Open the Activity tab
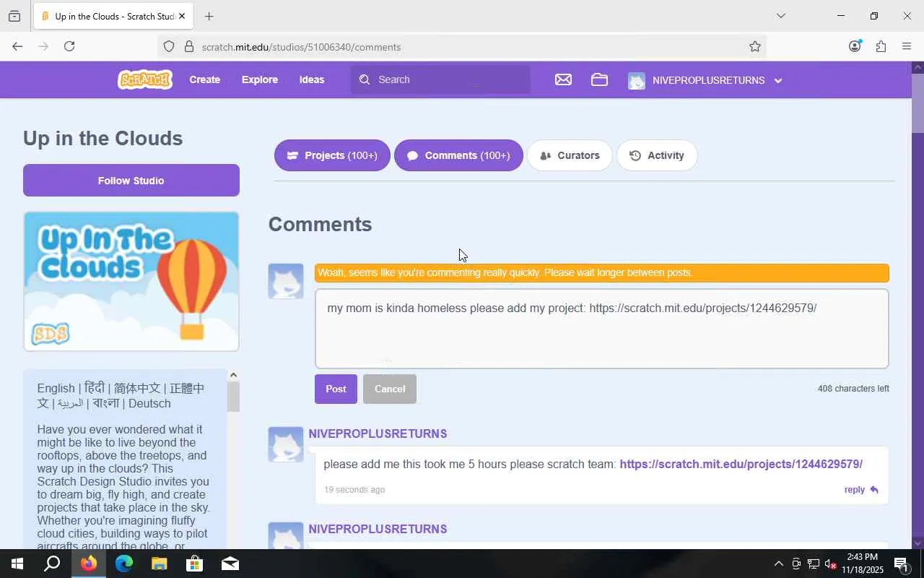Viewport: 924px width, 578px height. 657,155
